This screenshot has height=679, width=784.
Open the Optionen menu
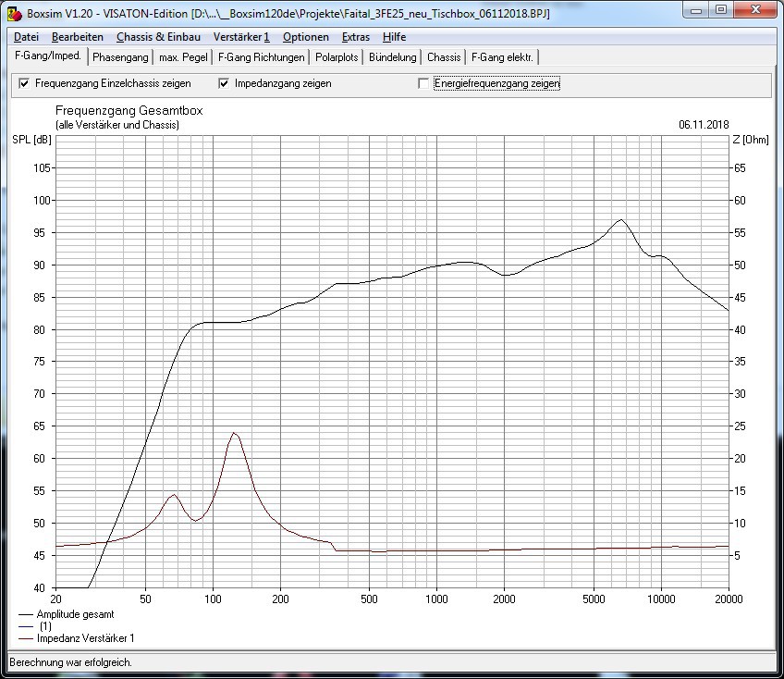click(305, 37)
